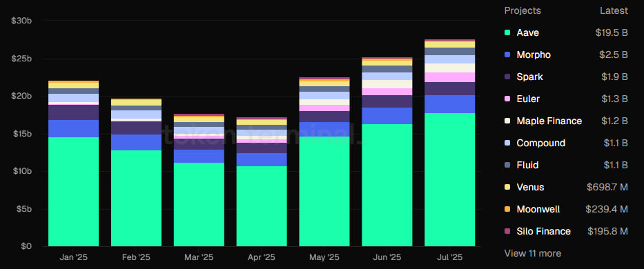Viewport: 644px width, 269px height.
Task: Click the Venus yellow legend swatch
Action: coord(507,188)
